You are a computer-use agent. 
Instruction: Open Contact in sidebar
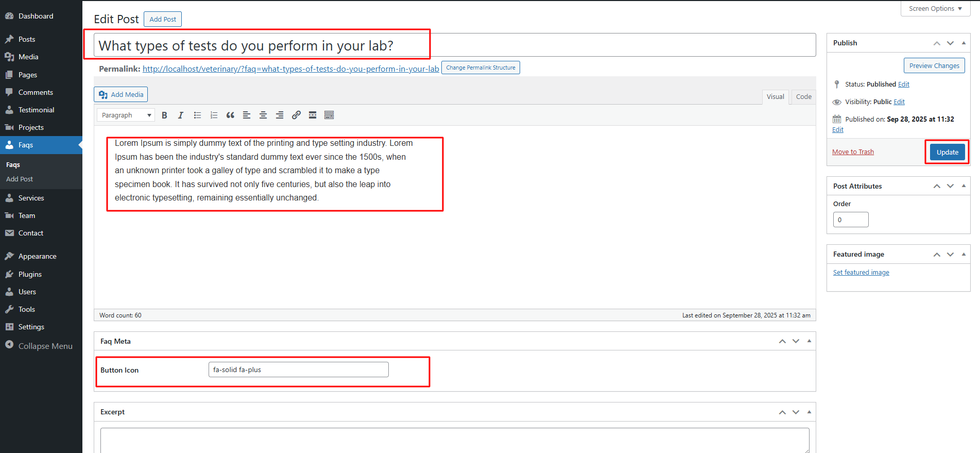tap(41, 233)
